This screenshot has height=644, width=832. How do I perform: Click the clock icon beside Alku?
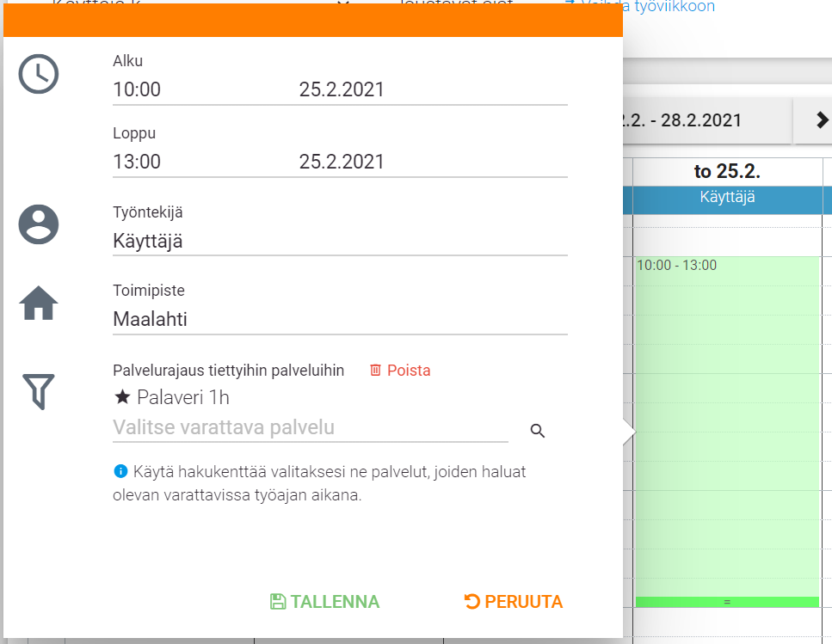click(x=39, y=74)
